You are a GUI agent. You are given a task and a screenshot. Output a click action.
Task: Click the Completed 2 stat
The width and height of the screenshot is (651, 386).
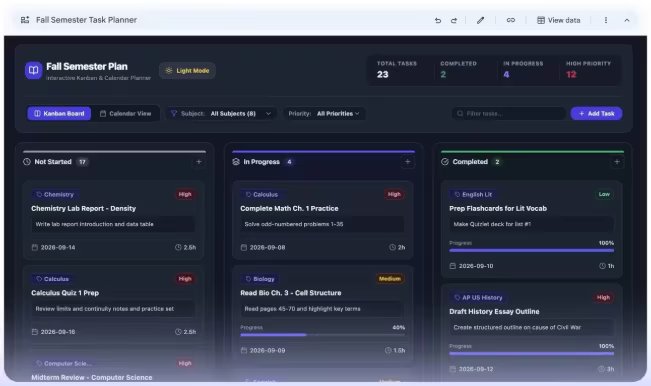click(458, 70)
